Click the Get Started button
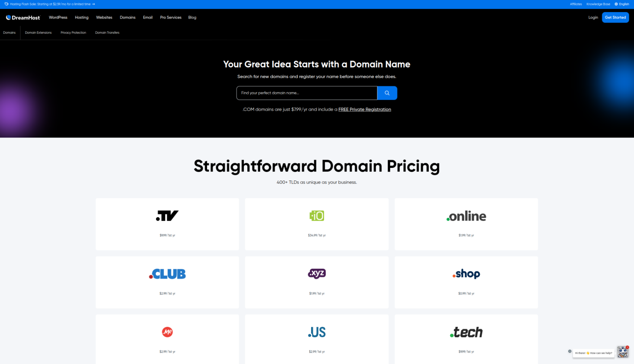Viewport: 634px width, 364px height. [615, 17]
